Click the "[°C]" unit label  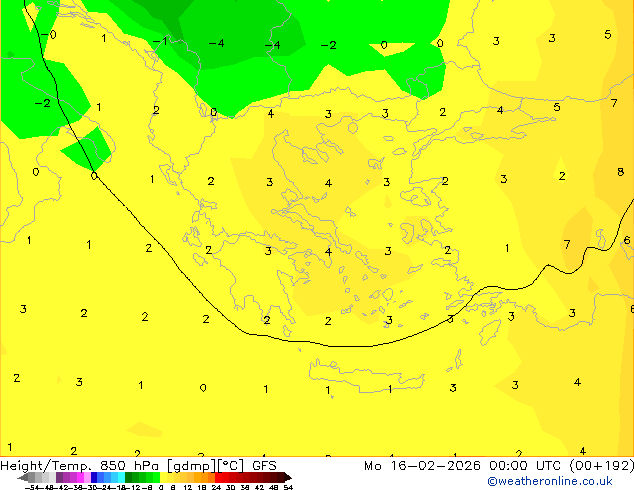click(231, 466)
